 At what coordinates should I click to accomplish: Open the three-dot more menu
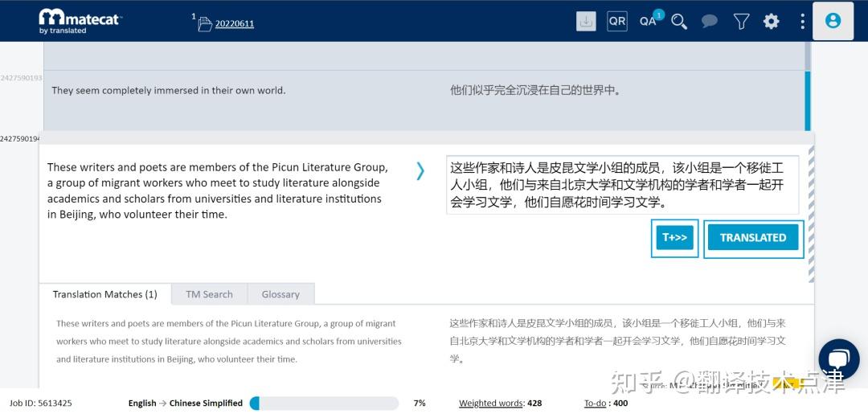click(802, 22)
